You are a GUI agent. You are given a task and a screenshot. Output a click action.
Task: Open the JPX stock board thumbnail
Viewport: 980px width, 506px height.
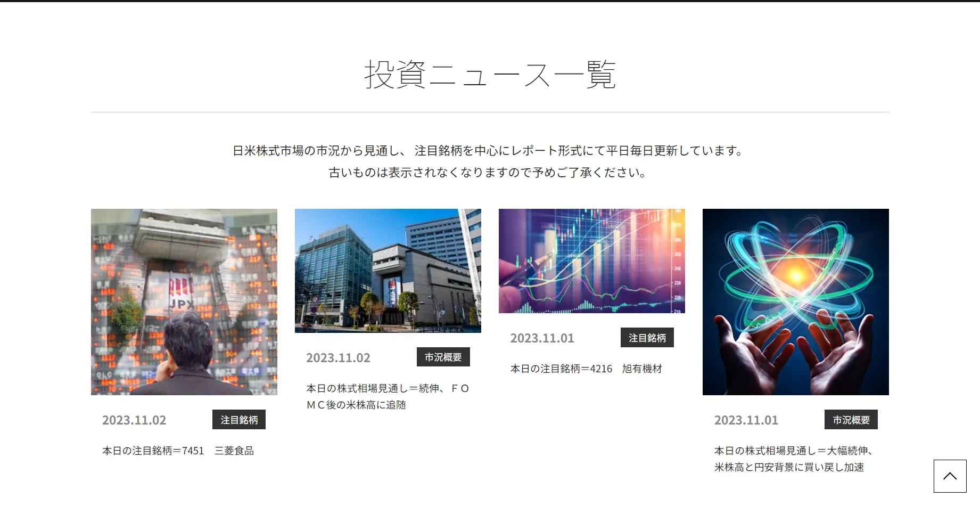click(x=184, y=302)
